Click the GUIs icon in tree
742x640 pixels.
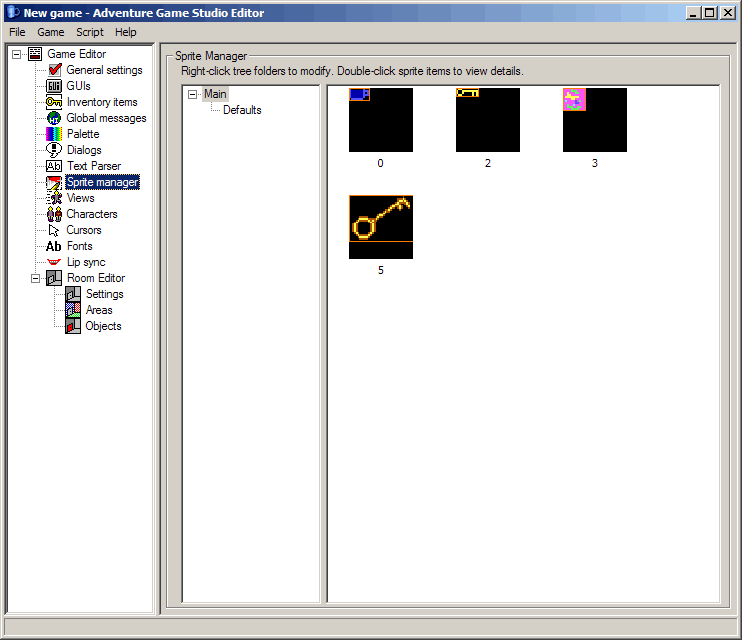(54, 86)
